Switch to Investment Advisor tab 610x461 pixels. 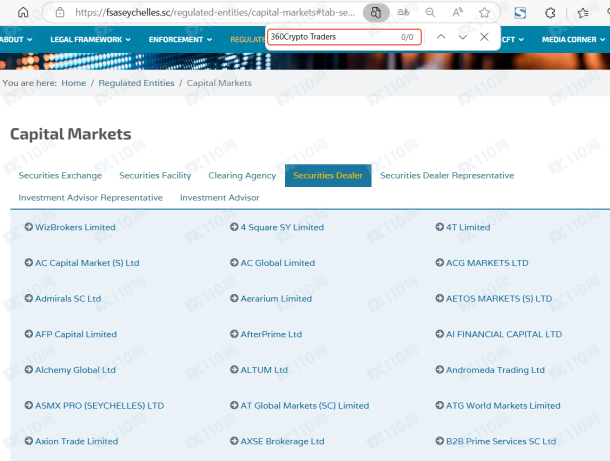219,198
